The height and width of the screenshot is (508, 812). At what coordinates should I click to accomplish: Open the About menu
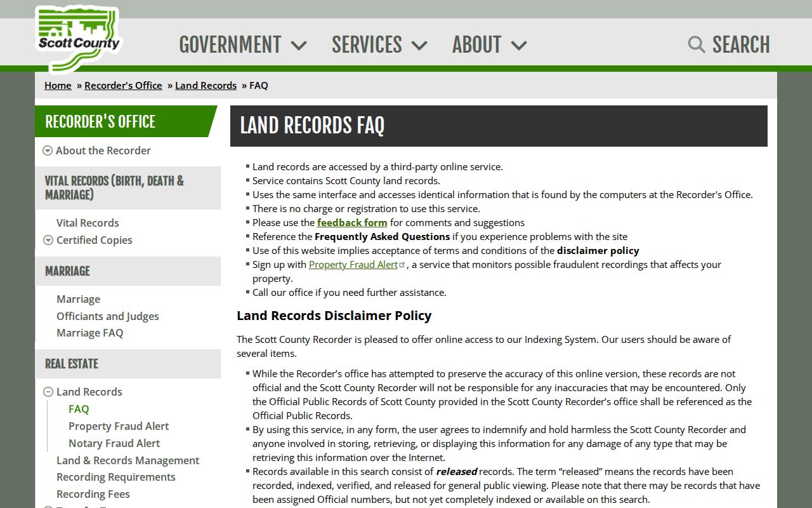pos(476,44)
